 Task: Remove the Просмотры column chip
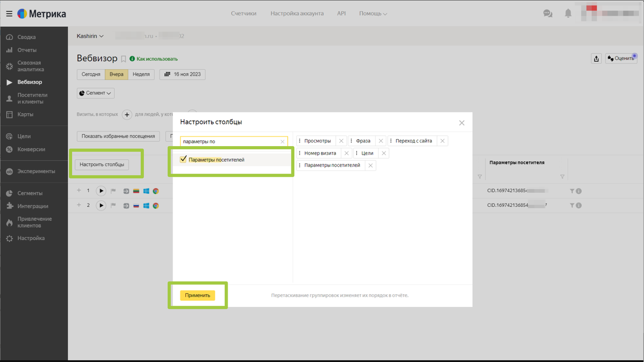[341, 141]
